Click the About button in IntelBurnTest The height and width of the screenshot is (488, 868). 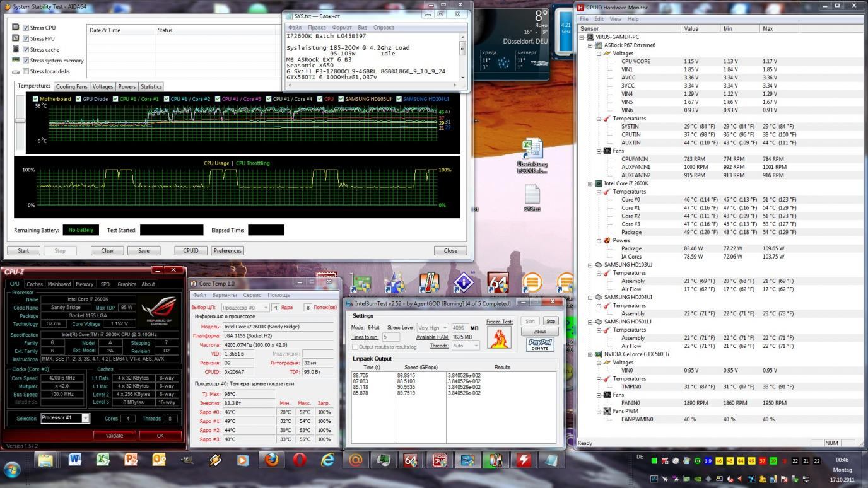(540, 332)
